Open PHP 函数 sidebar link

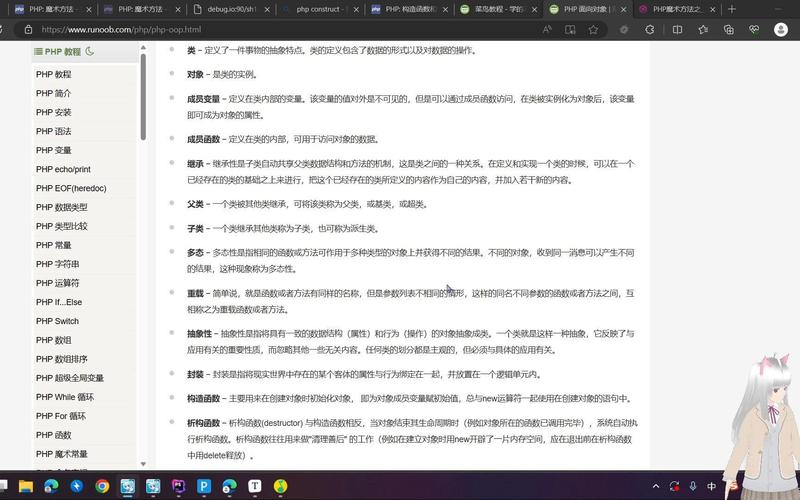(54, 435)
